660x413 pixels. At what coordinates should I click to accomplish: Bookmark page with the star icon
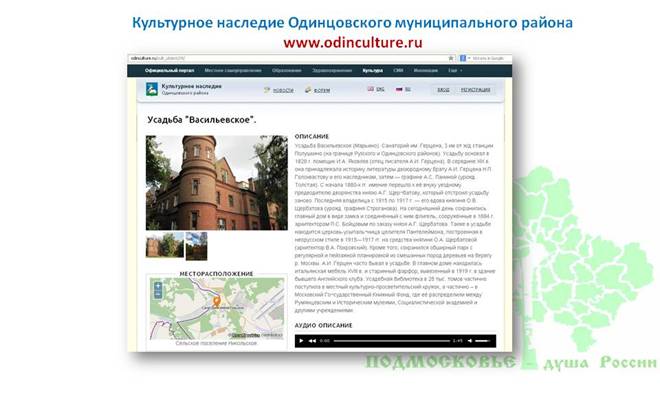[x=451, y=58]
